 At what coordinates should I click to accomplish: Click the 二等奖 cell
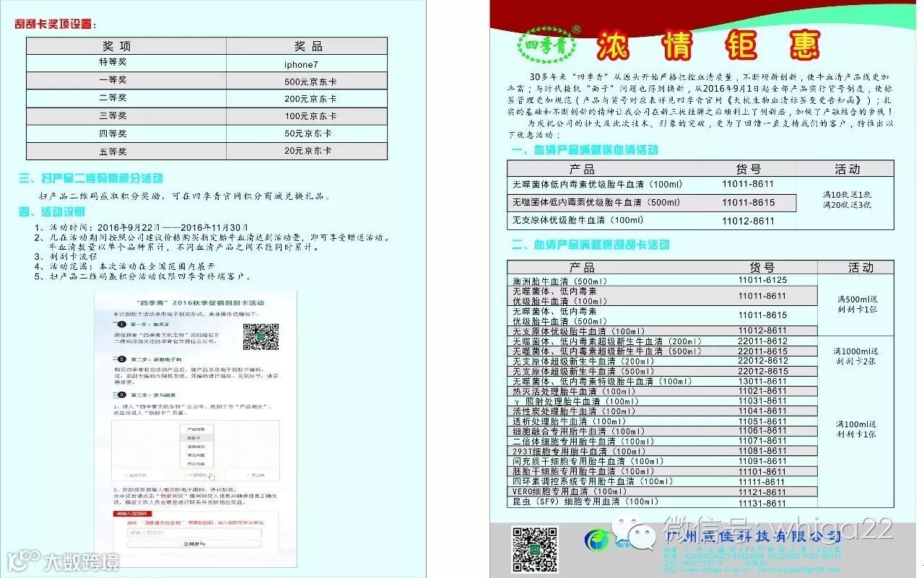click(126, 99)
